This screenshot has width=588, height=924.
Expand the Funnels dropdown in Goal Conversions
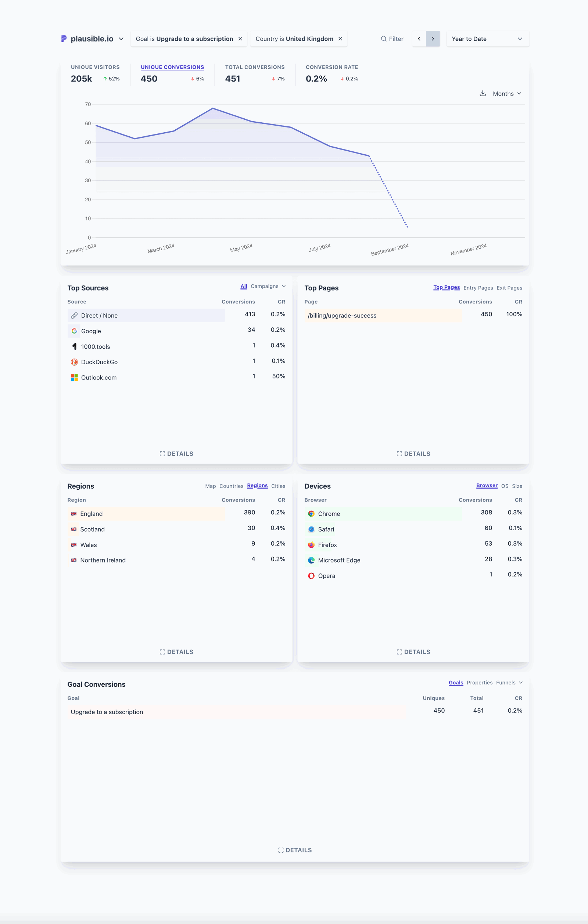pyautogui.click(x=509, y=683)
